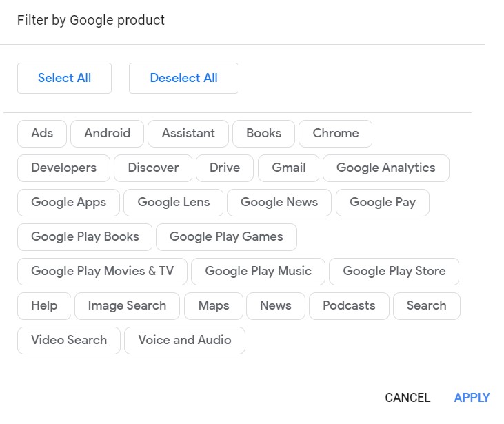Enable the Google Analytics filter
Image resolution: width=504 pixels, height=424 pixels.
pyautogui.click(x=386, y=168)
